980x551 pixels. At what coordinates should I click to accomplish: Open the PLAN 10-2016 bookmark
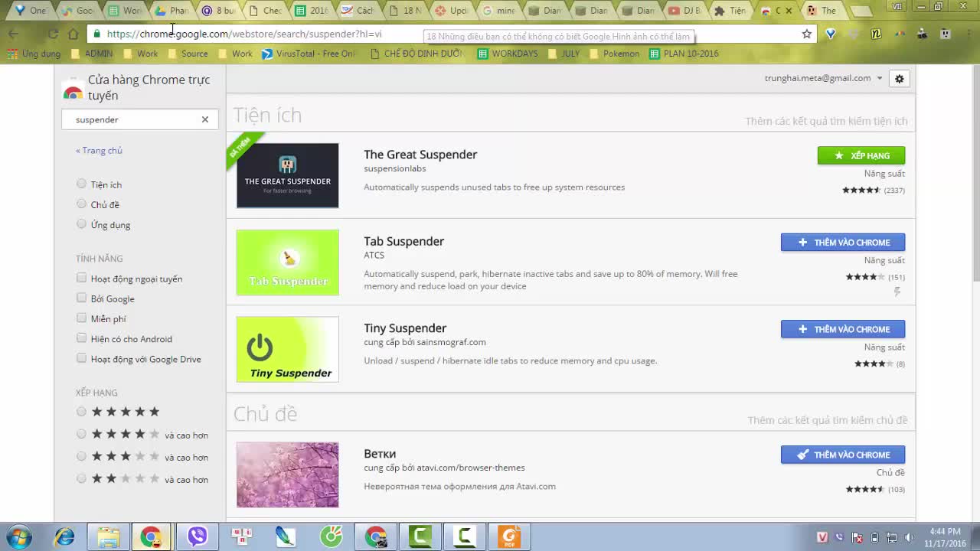(x=684, y=54)
